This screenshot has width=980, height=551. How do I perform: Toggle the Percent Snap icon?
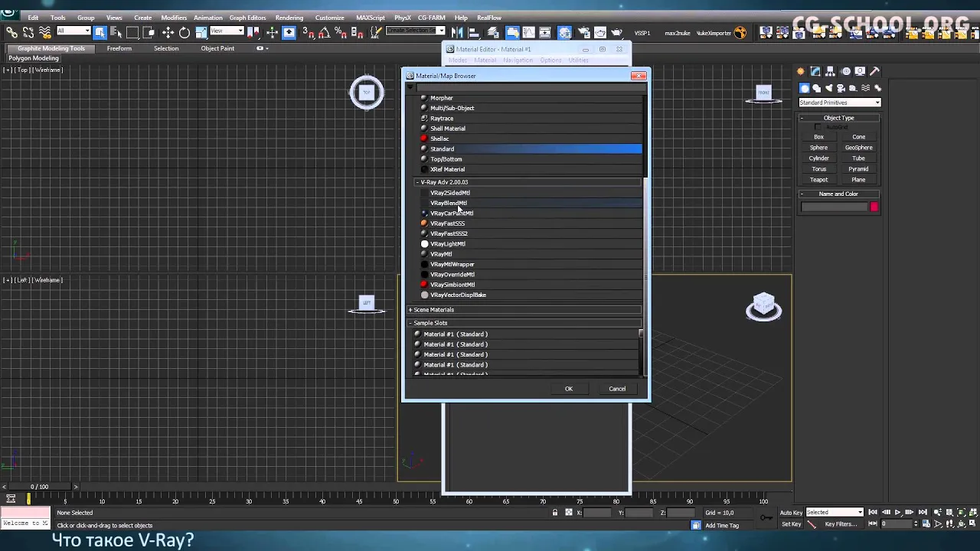click(340, 32)
